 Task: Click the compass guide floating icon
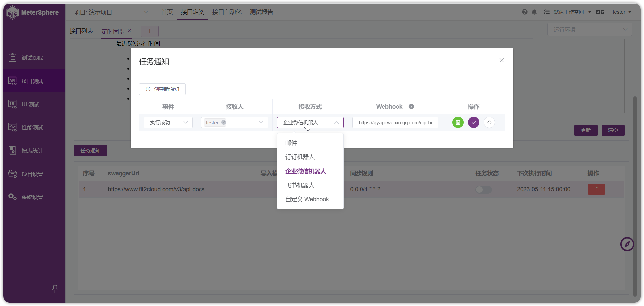click(627, 244)
